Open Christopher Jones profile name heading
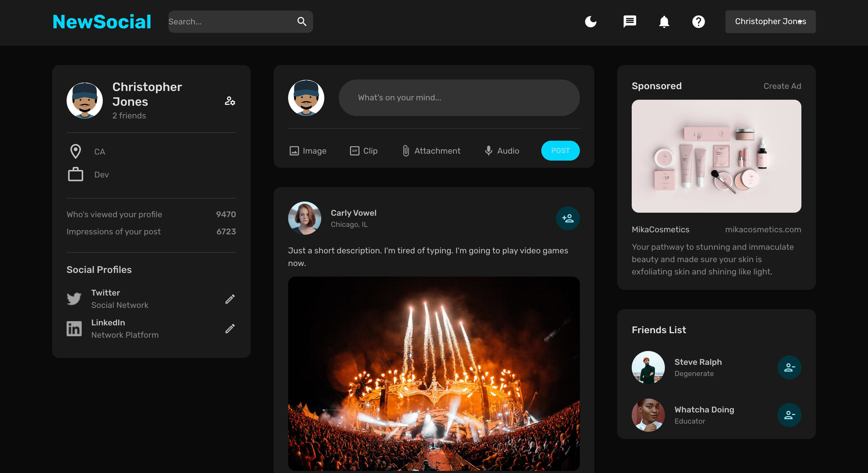The height and width of the screenshot is (473, 868). [147, 94]
